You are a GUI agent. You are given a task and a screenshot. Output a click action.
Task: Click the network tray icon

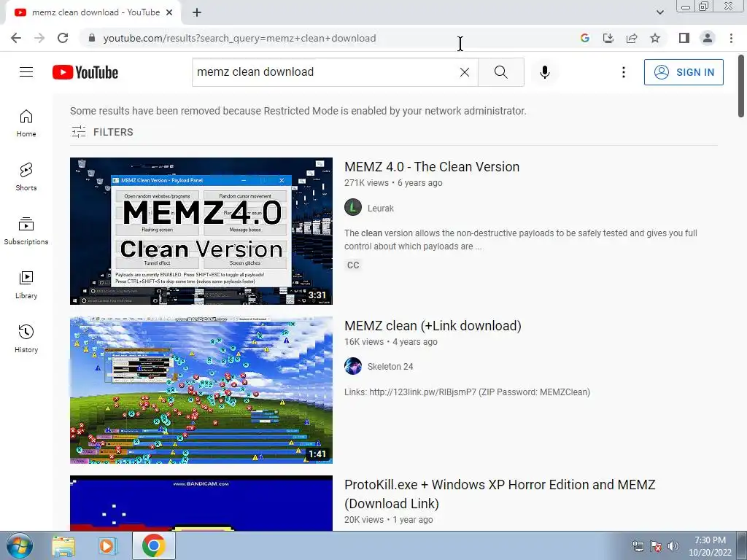point(638,546)
